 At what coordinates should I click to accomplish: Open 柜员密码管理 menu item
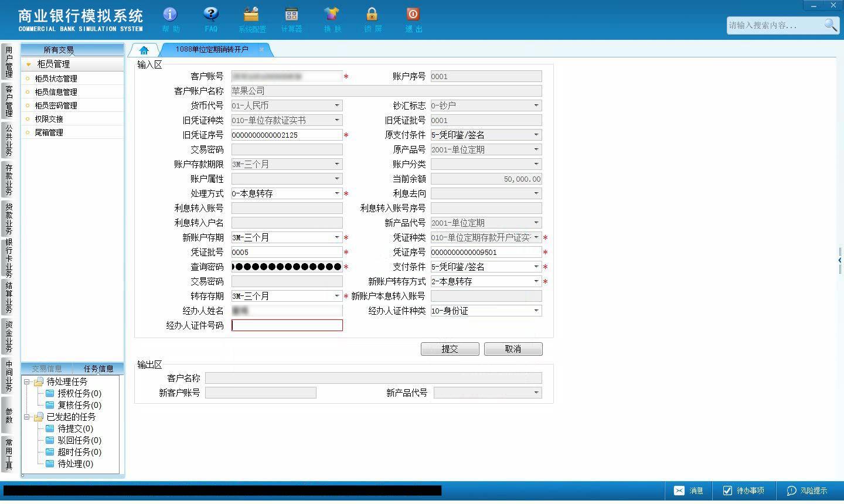[73, 105]
